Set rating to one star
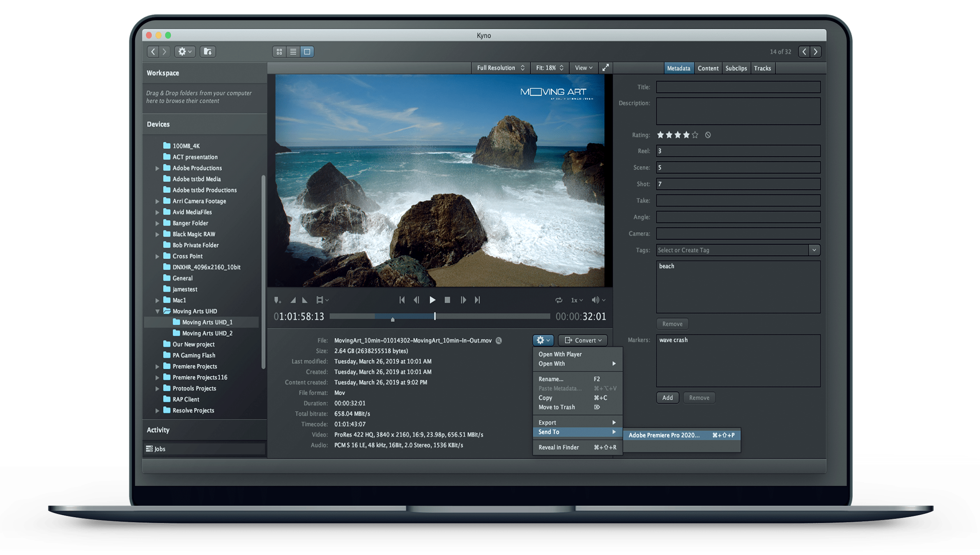Screen dimensions: 980x555 click(660, 135)
